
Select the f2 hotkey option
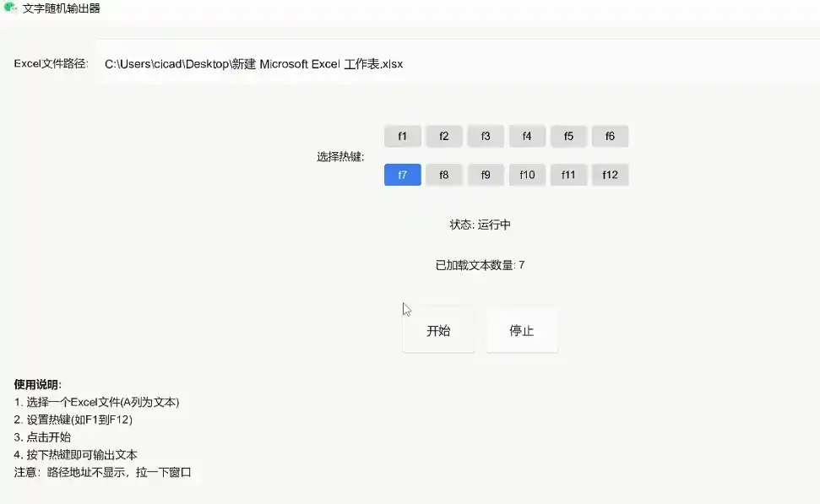pos(443,136)
